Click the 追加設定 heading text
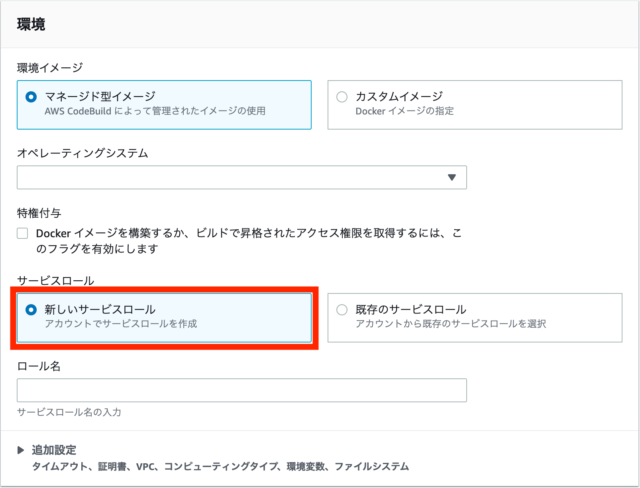Viewport: 640px width, 488px height. tap(54, 450)
